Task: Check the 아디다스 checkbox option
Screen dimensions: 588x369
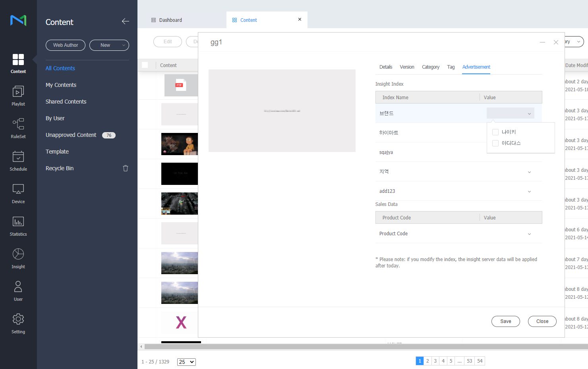Action: pyautogui.click(x=495, y=143)
